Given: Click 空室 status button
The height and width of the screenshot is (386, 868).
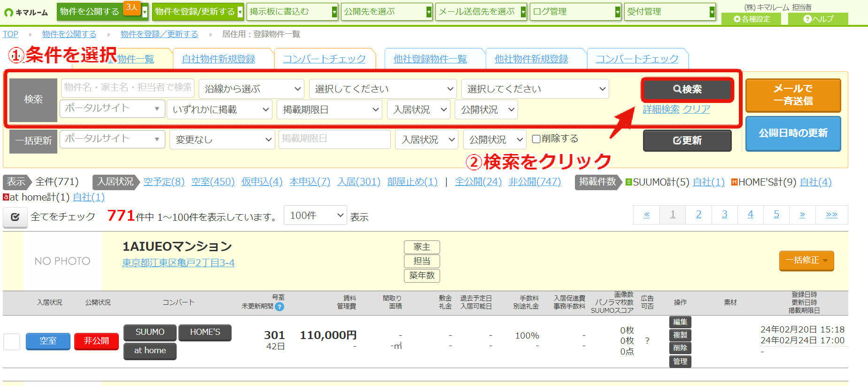Looking at the screenshot, I should (48, 341).
